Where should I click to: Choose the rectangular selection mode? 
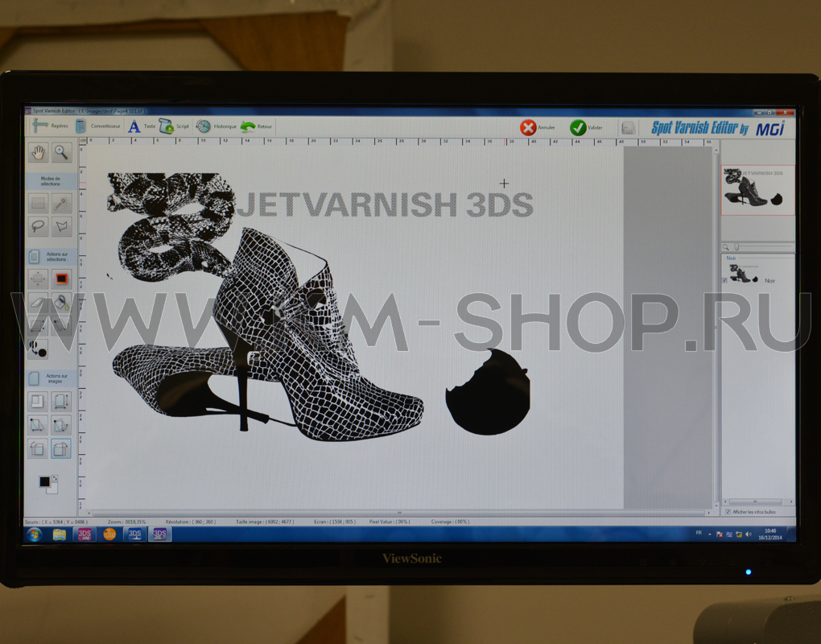[38, 203]
